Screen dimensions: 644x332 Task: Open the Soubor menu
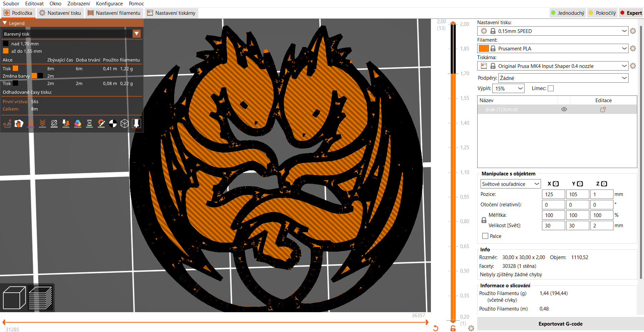tap(11, 4)
